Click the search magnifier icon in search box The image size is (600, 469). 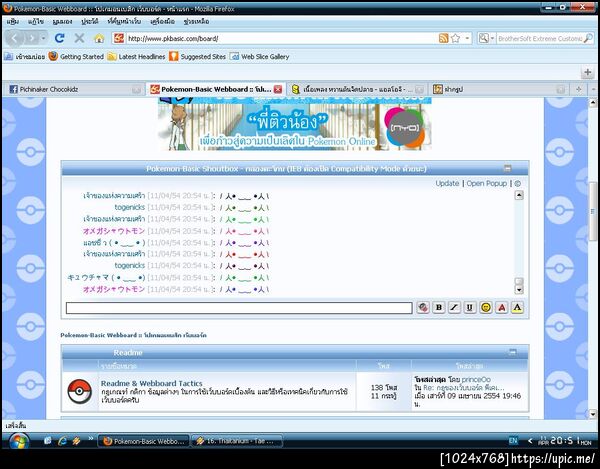point(588,38)
